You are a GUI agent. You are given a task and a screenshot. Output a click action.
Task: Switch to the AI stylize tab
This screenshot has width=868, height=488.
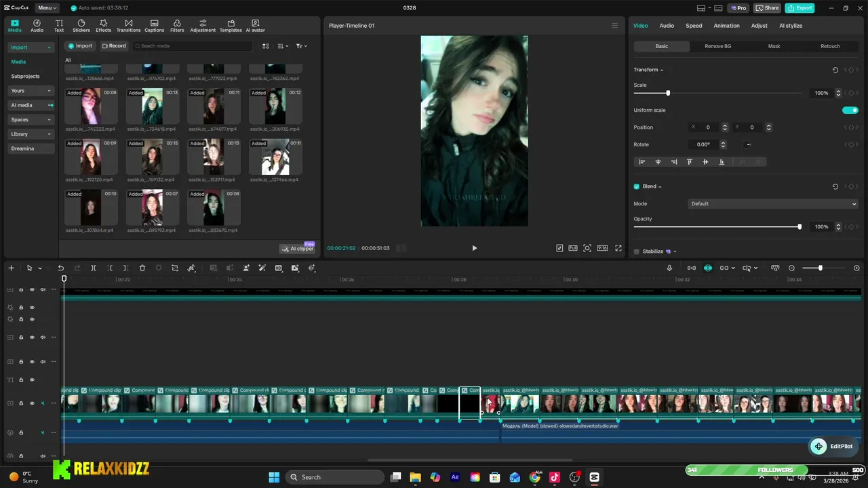click(791, 26)
